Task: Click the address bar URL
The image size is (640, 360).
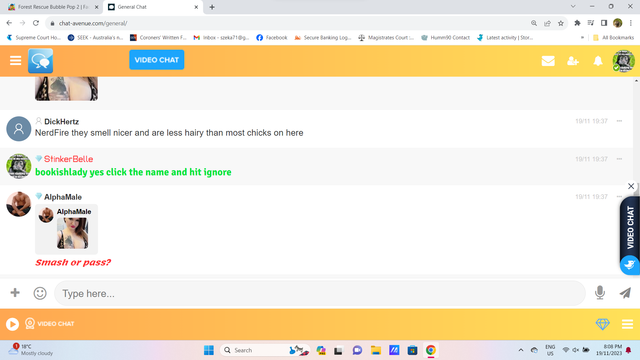Action: 93,23
